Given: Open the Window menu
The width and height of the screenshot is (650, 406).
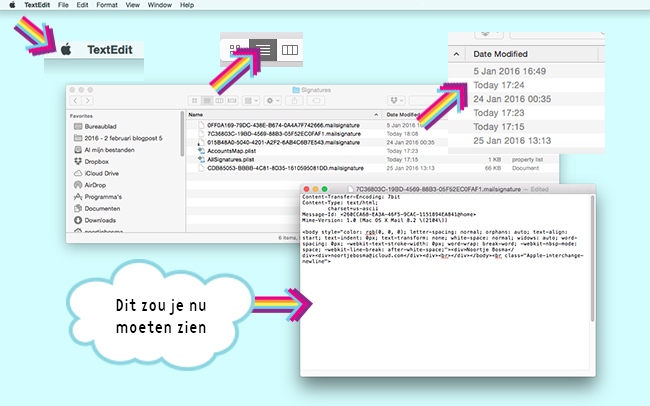Looking at the screenshot, I should (x=160, y=5).
